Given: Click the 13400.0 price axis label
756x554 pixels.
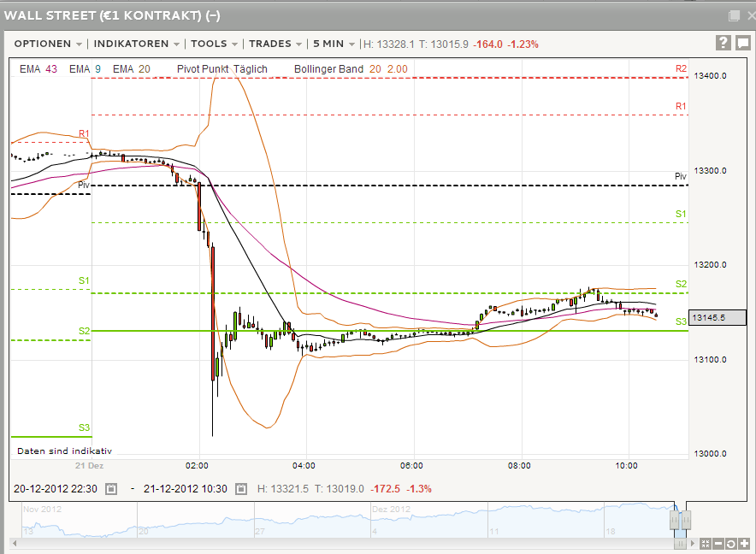Looking at the screenshot, I should click(x=710, y=76).
